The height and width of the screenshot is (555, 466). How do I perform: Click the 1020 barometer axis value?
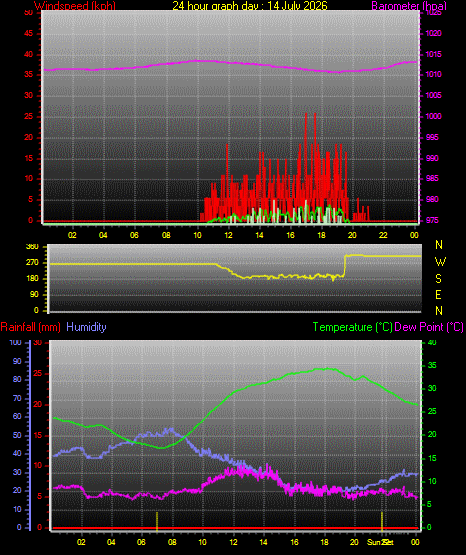433,34
